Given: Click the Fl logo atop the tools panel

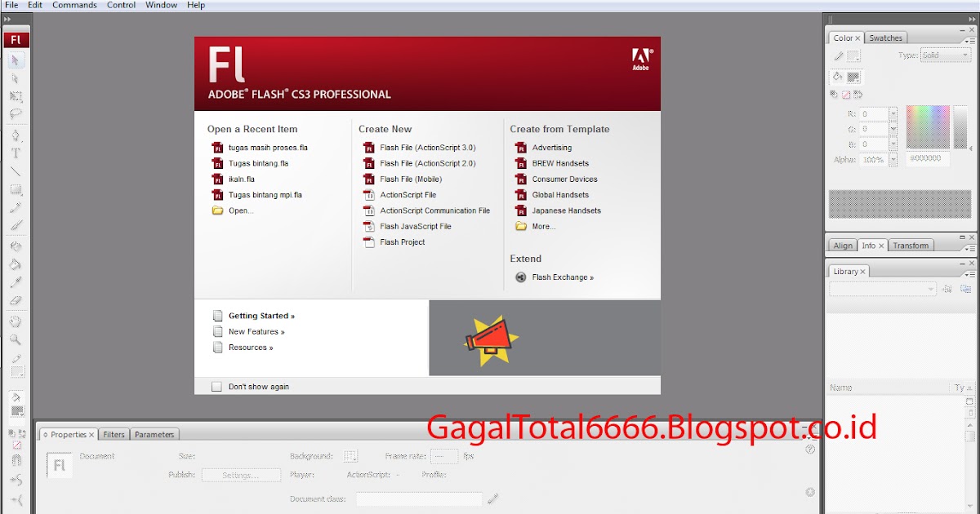Looking at the screenshot, I should click(16, 39).
